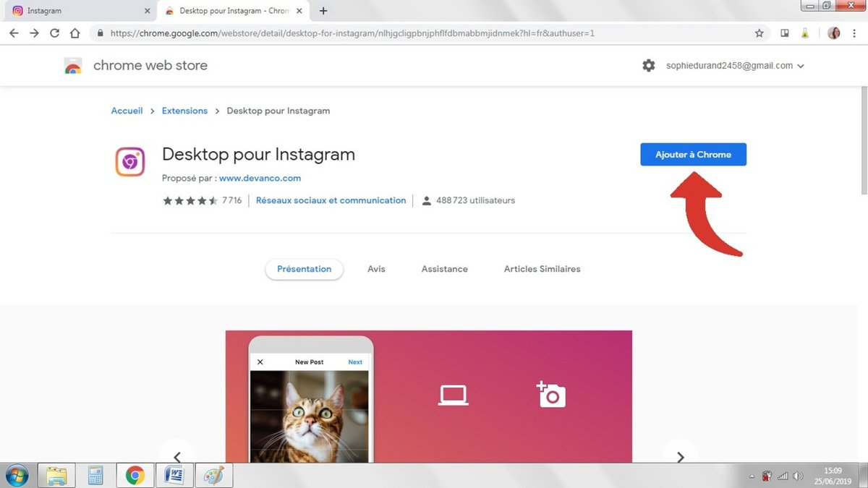Bookmark this page with the star icon
Viewport: 868px width, 488px height.
[760, 33]
